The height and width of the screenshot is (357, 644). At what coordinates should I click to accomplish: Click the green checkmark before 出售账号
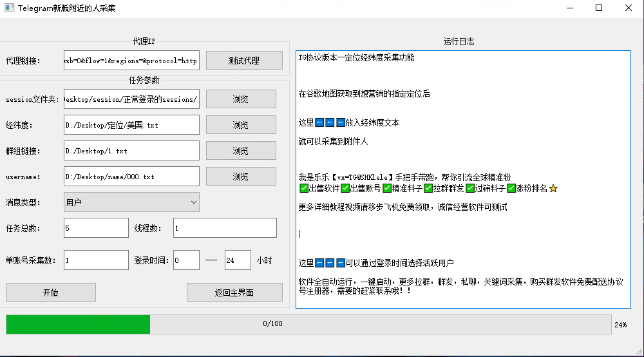(x=345, y=188)
